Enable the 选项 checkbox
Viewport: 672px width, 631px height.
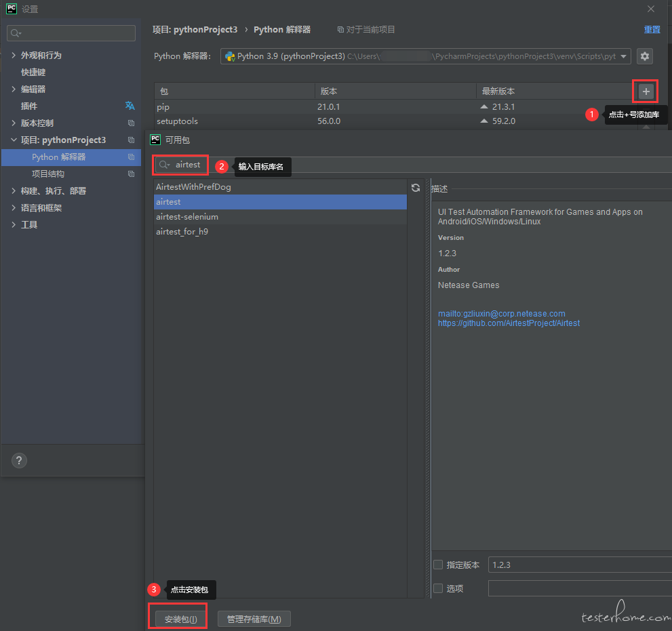click(438, 588)
